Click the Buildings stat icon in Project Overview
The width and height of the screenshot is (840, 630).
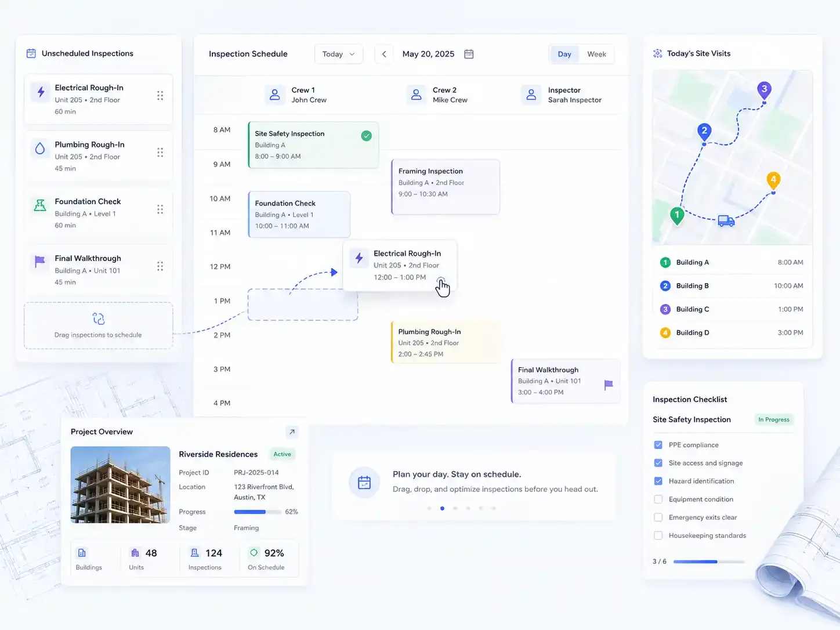82,553
